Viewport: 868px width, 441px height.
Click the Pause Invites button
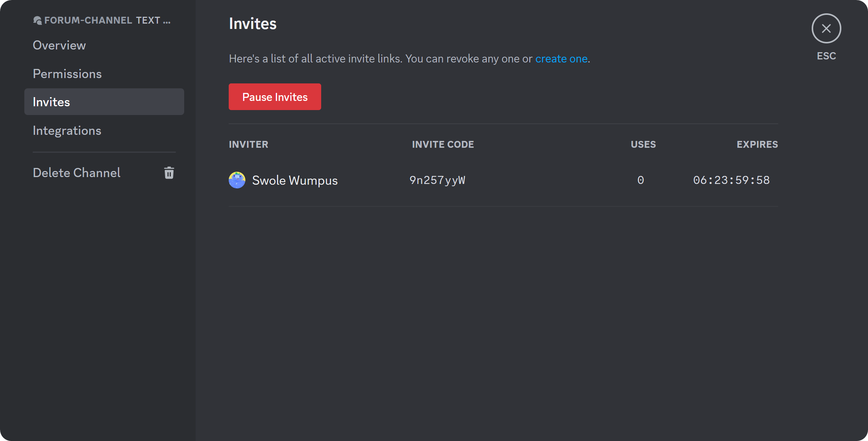[275, 97]
